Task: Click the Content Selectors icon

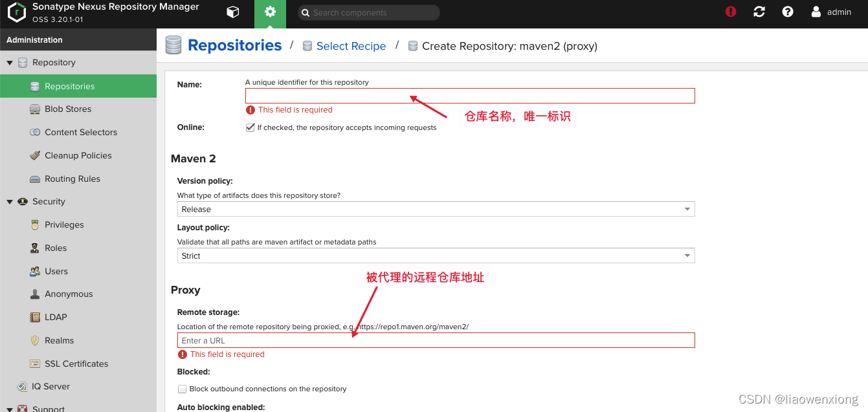Action: point(35,132)
